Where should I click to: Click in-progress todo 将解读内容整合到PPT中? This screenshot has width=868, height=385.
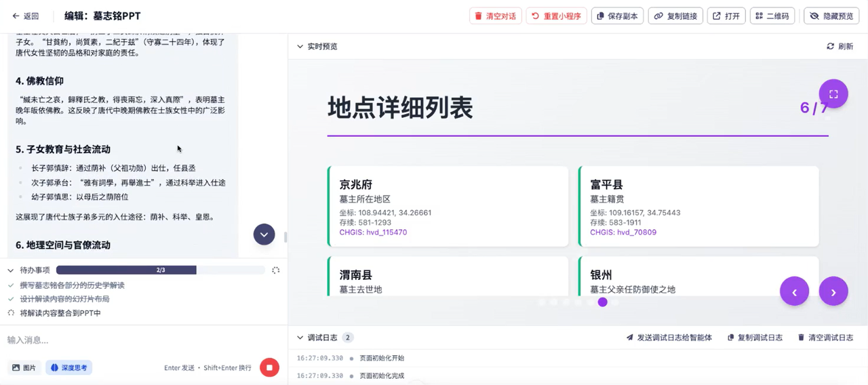pos(60,313)
